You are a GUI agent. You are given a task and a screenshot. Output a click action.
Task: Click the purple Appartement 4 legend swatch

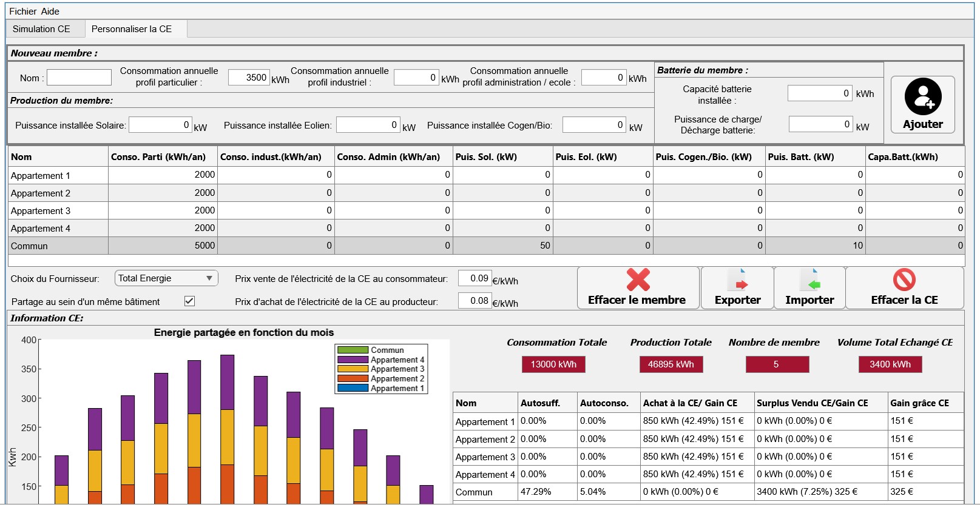tap(353, 360)
